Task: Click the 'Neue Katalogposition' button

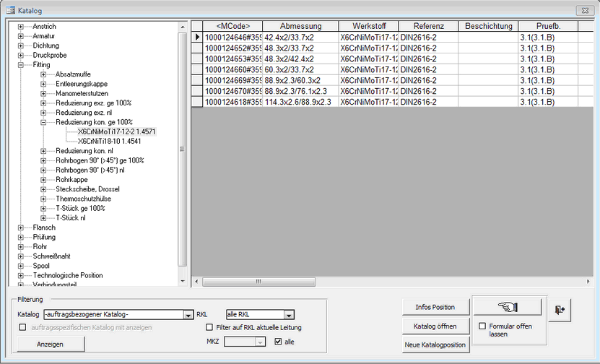Action: 435,345
